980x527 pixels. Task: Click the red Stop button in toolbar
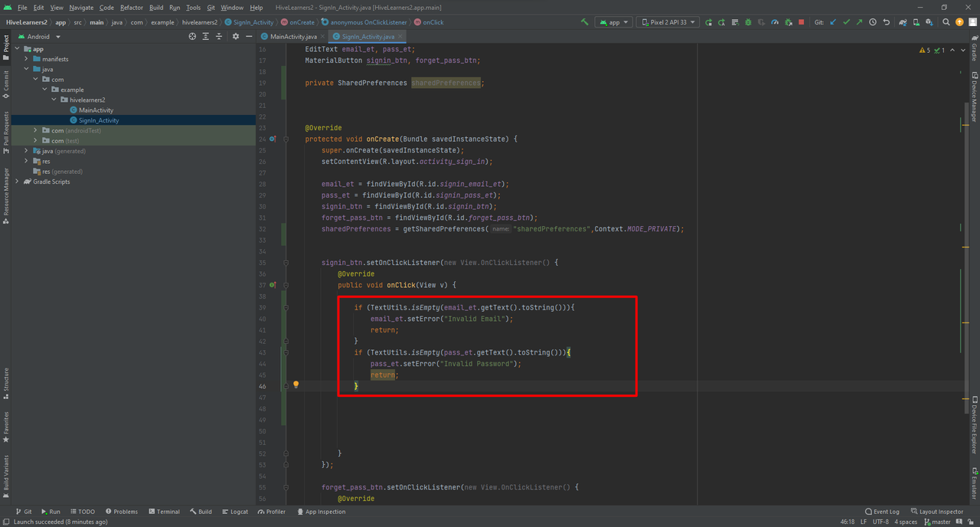pyautogui.click(x=802, y=22)
